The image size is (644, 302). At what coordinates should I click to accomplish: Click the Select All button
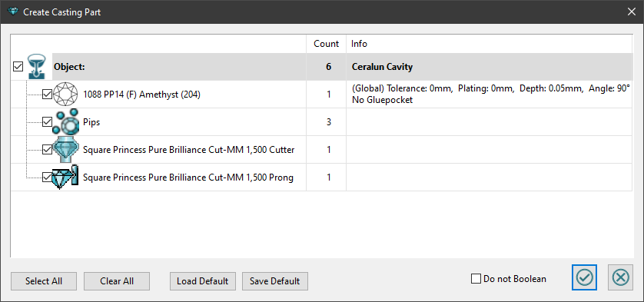[x=44, y=281]
